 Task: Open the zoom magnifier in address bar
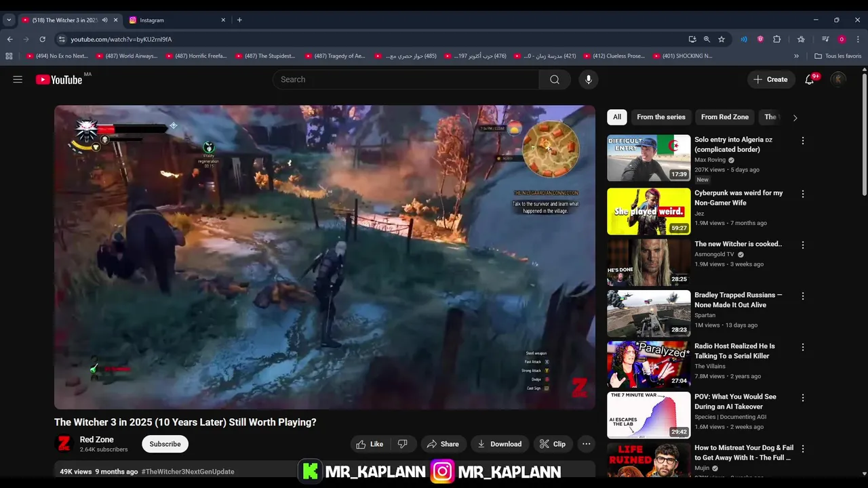point(707,39)
